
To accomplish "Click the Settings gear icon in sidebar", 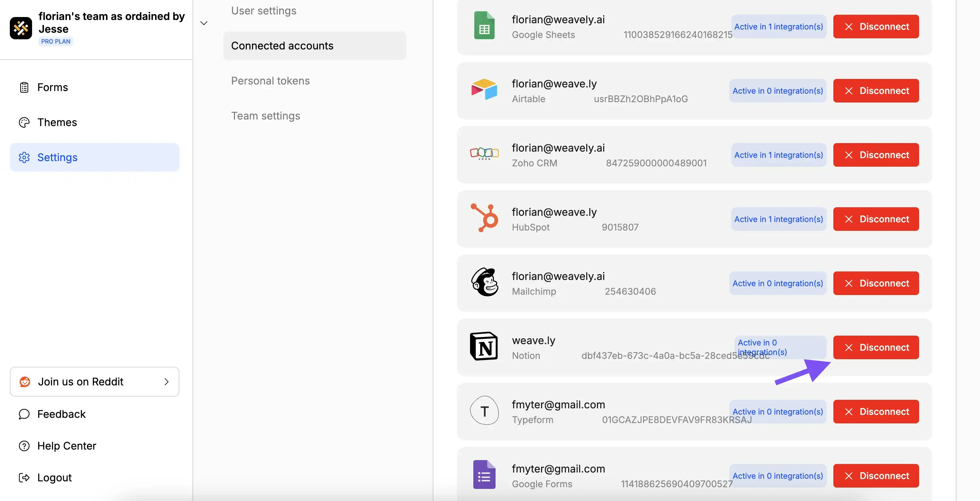I will [x=24, y=157].
